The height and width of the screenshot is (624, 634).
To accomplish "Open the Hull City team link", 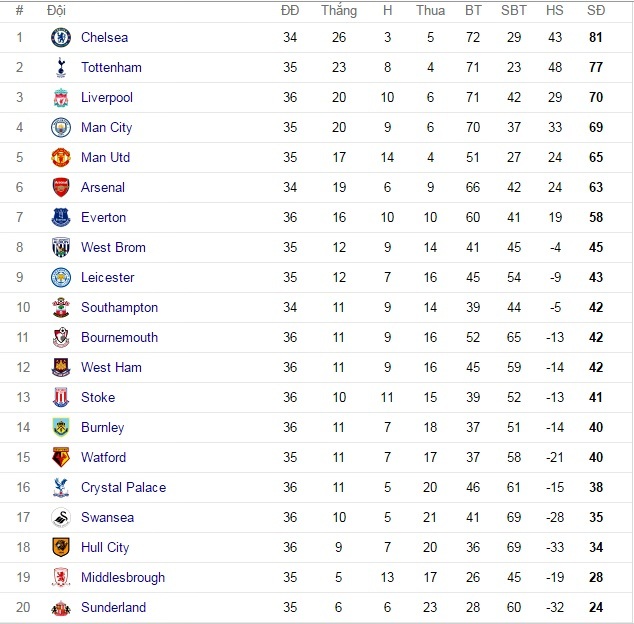I will pyautogui.click(x=105, y=548).
